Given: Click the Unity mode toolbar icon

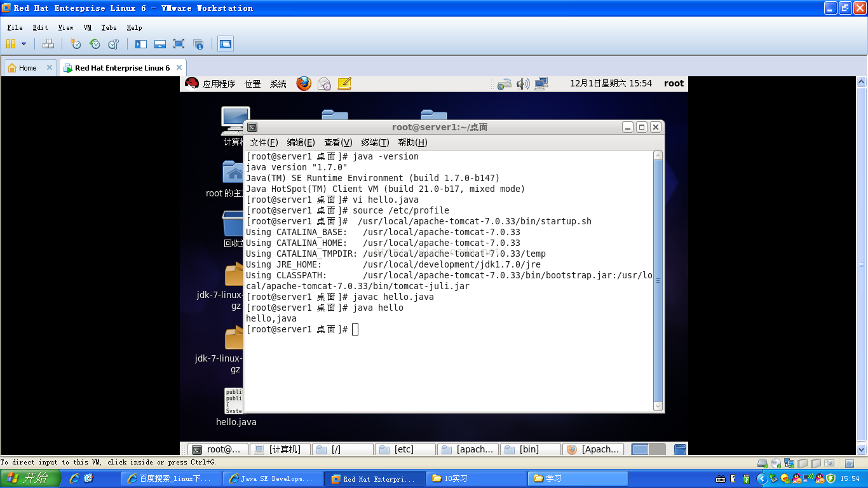Looking at the screenshot, I should (198, 44).
